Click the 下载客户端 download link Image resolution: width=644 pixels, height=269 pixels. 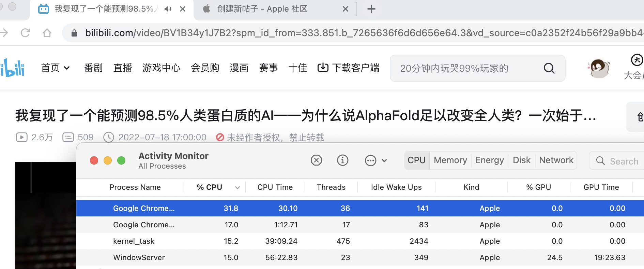coord(348,68)
